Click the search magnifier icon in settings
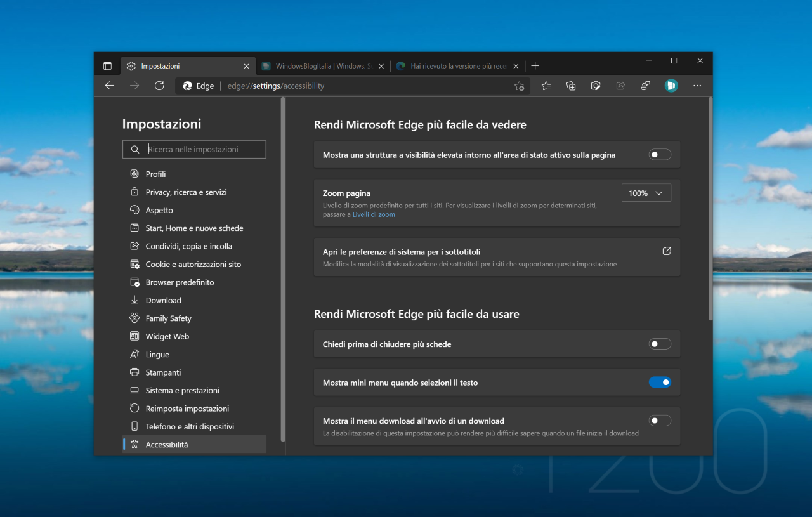812x517 pixels. click(x=134, y=150)
